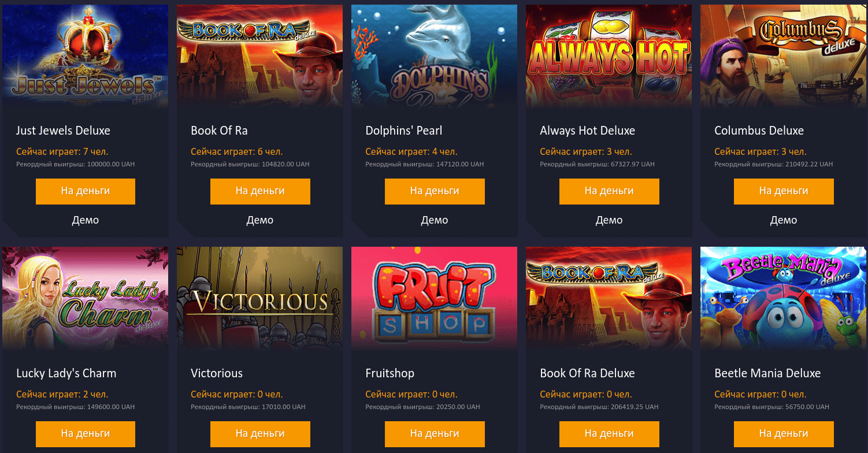
Task: Open the Victorious game thumbnail
Action: [x=260, y=299]
